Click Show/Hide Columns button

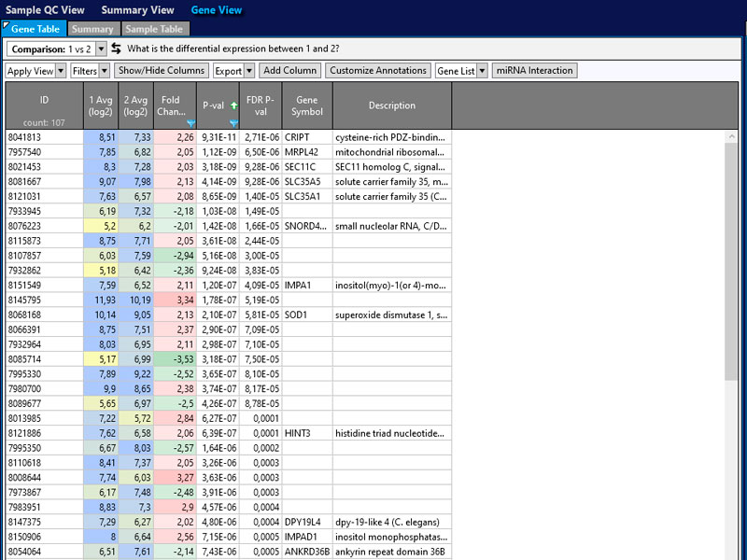click(162, 71)
